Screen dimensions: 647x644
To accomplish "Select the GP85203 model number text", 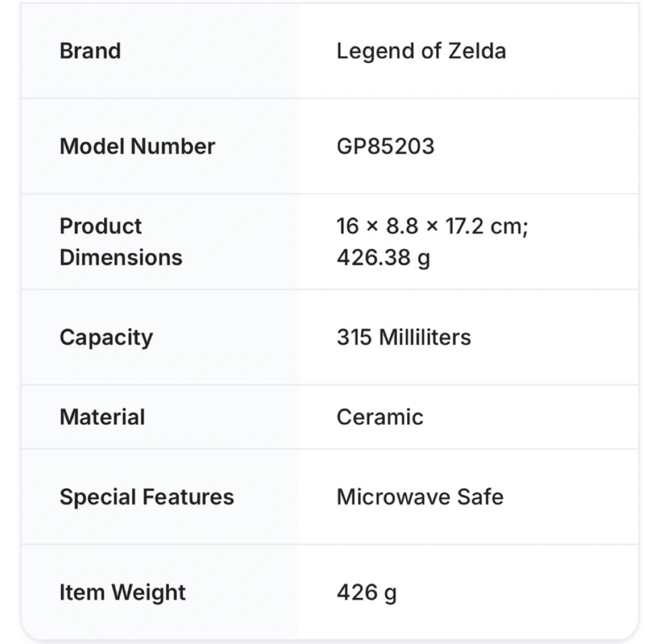I will coord(386,146).
